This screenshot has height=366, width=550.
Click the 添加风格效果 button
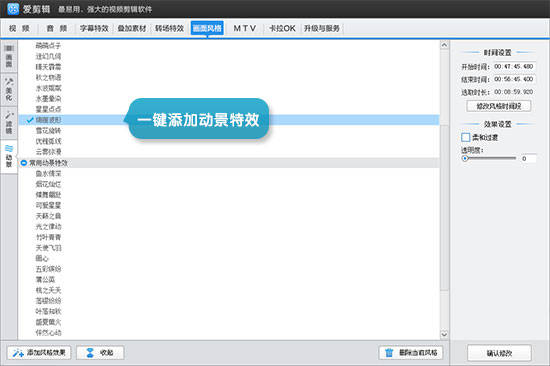(39, 353)
